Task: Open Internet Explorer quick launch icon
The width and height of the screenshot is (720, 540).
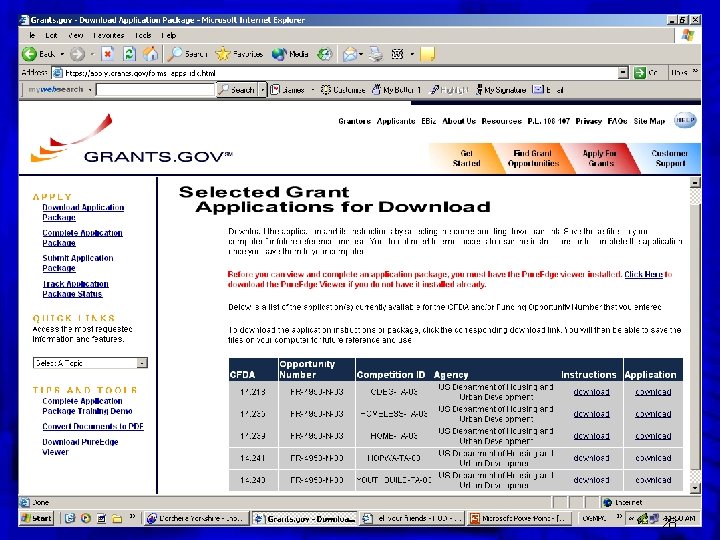Action: click(x=70, y=518)
